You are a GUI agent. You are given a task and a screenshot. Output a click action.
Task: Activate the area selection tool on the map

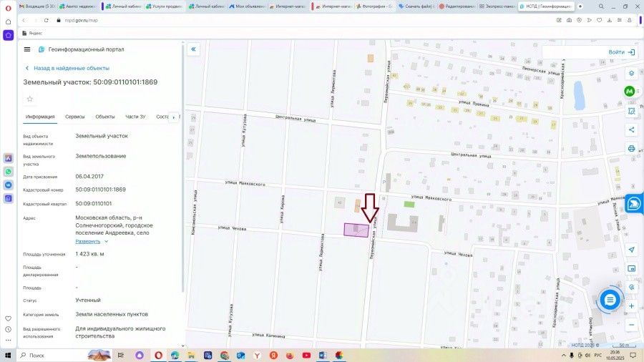632,111
